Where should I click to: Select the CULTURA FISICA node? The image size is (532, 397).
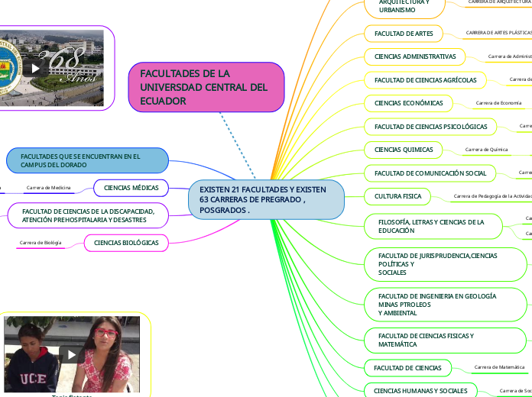pyautogui.click(x=397, y=197)
